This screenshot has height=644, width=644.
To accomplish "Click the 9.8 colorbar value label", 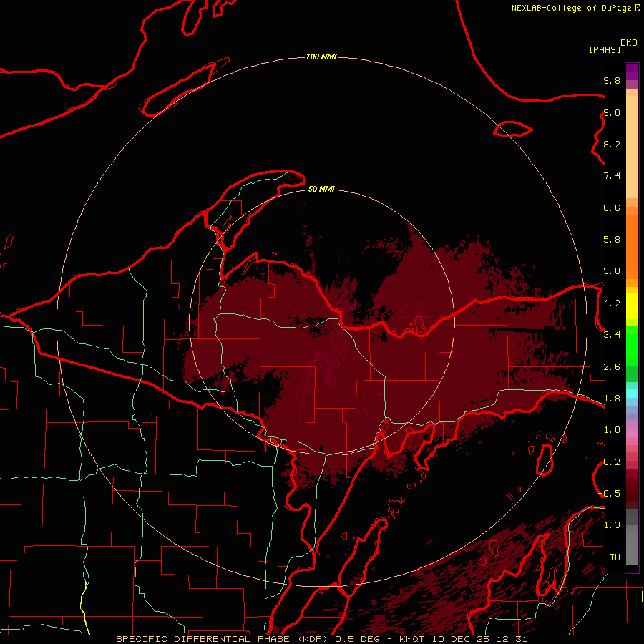I will click(x=612, y=80).
